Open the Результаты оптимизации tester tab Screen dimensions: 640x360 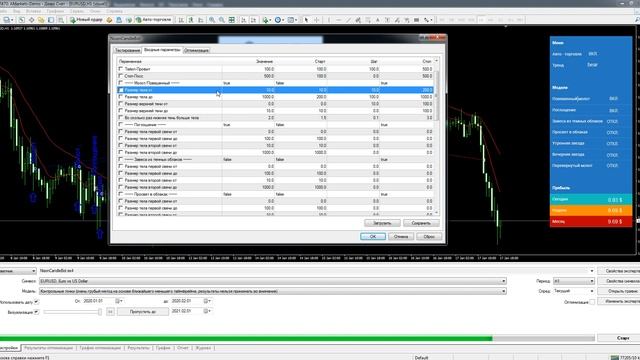(x=48, y=348)
